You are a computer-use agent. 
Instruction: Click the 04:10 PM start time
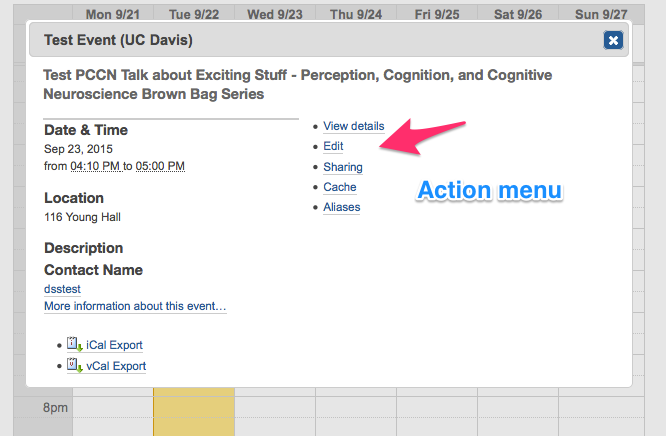coord(95,166)
